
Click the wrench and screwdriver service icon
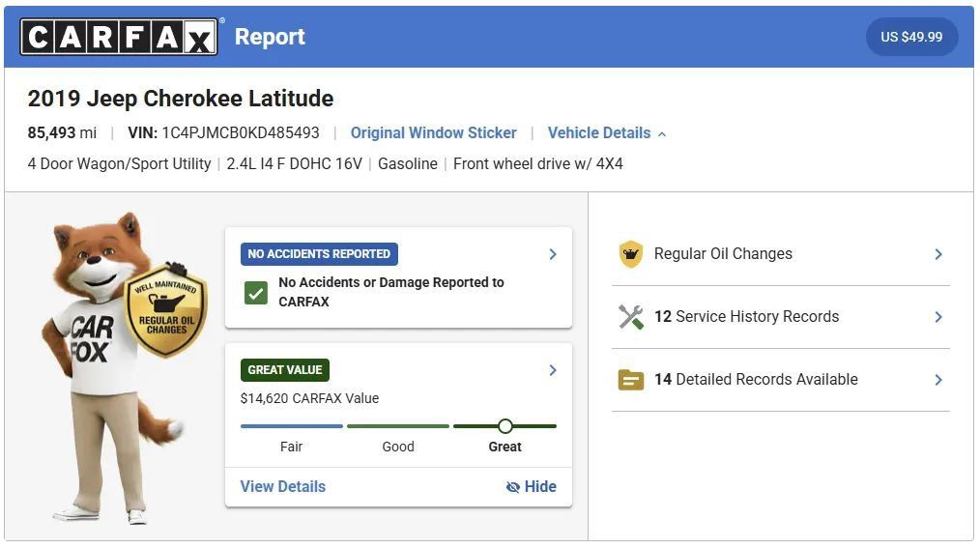(631, 317)
